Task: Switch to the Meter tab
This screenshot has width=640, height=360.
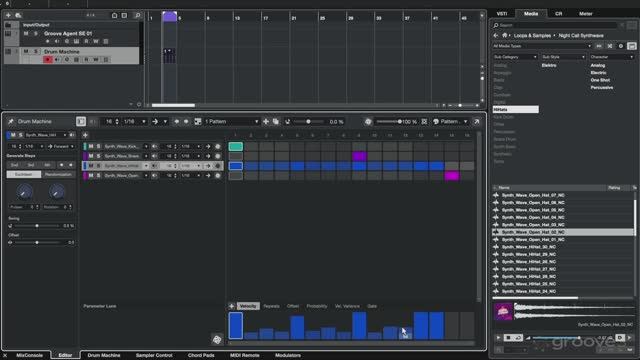Action: pos(585,13)
